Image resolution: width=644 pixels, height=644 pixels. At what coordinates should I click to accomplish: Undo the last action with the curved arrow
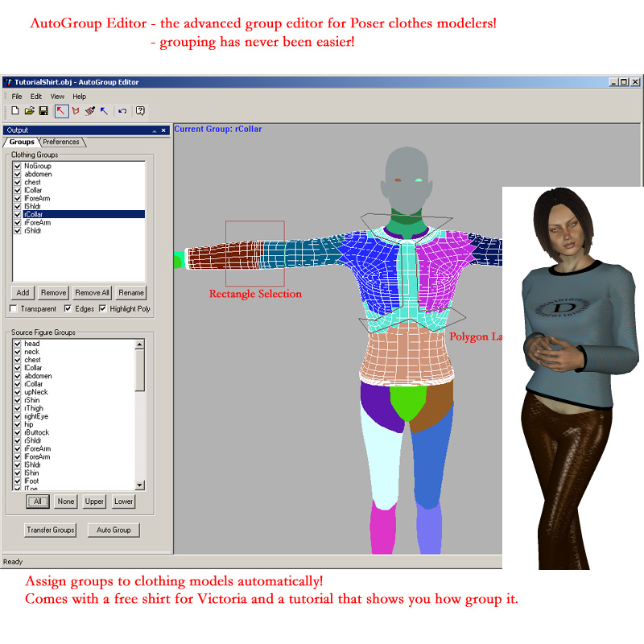[x=122, y=111]
